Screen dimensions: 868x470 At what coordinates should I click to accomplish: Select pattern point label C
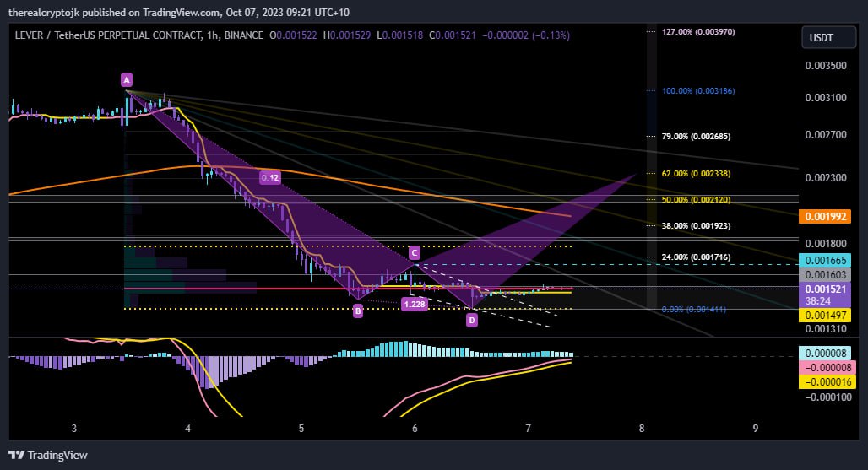tap(415, 253)
